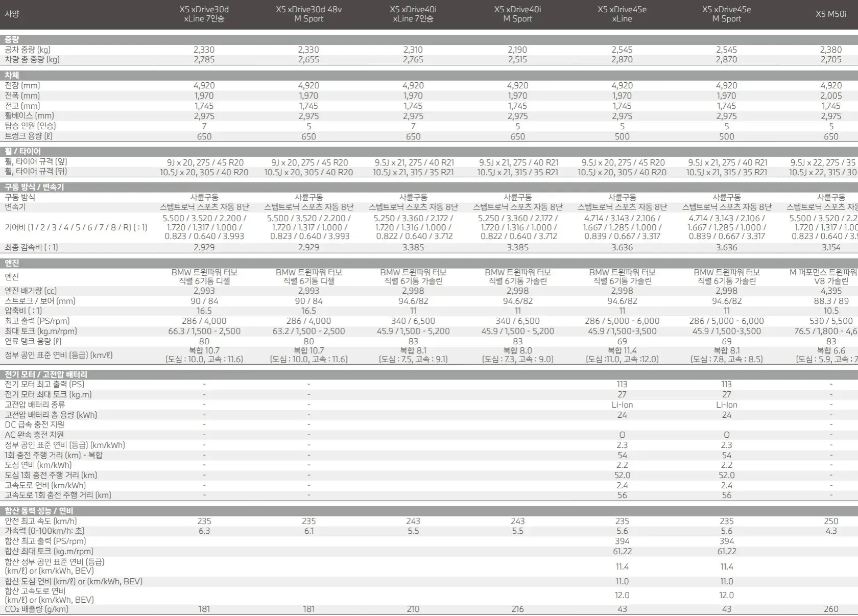Image resolution: width=858 pixels, height=616 pixels.
Task: Click the 스트로크 / 보어 (mm) row label
Action: pyautogui.click(x=40, y=301)
